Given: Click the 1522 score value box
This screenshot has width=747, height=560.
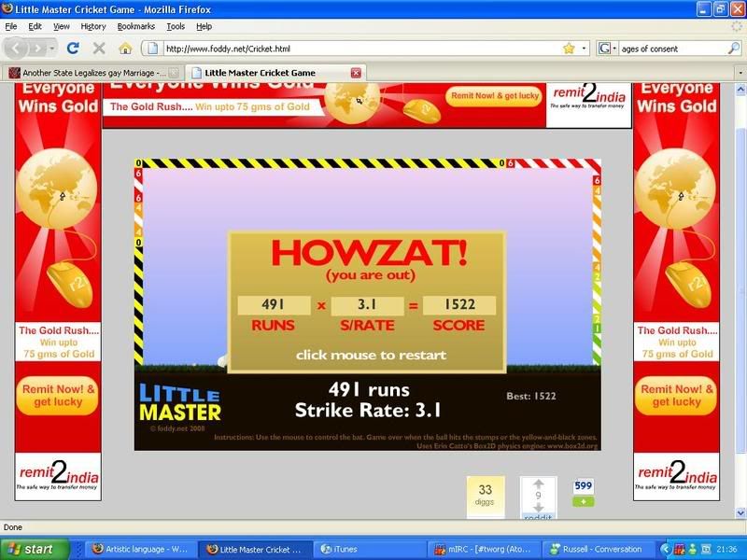Looking at the screenshot, I should 459,305.
